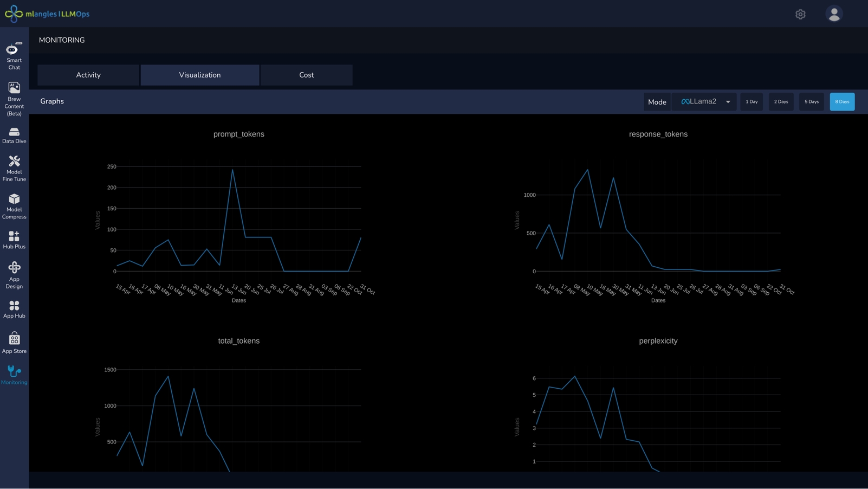Open the Model Compress tool
The width and height of the screenshot is (868, 489).
13,205
